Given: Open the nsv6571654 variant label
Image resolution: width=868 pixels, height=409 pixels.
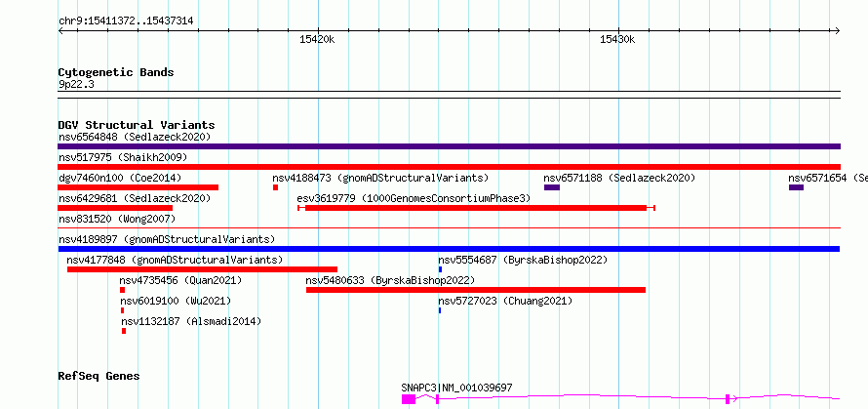Looking at the screenshot, I should click(x=828, y=178).
